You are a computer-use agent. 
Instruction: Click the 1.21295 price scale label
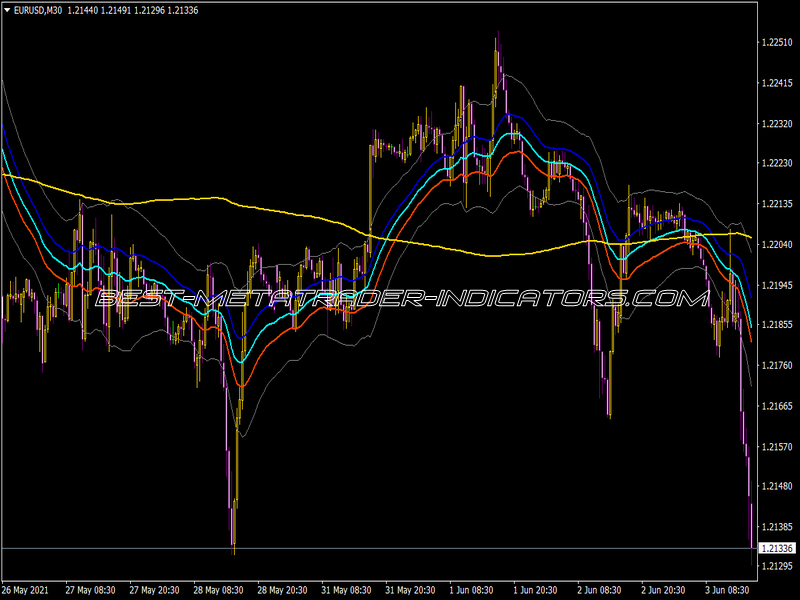tap(777, 566)
